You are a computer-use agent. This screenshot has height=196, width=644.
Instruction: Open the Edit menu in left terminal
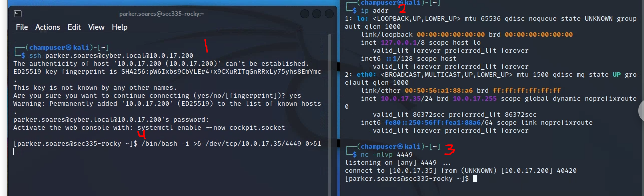click(74, 27)
